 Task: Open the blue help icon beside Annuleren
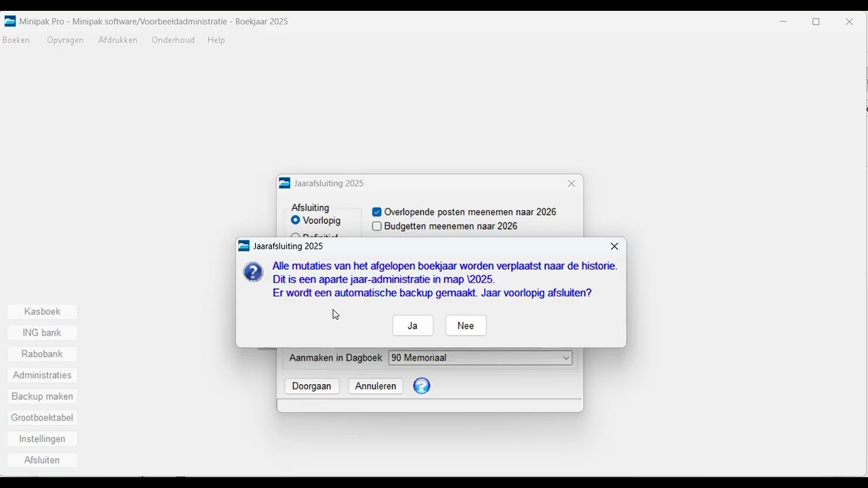tap(422, 386)
